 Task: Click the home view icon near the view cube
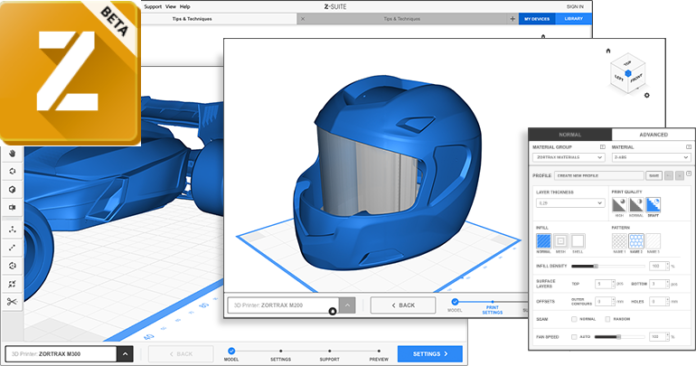click(608, 51)
